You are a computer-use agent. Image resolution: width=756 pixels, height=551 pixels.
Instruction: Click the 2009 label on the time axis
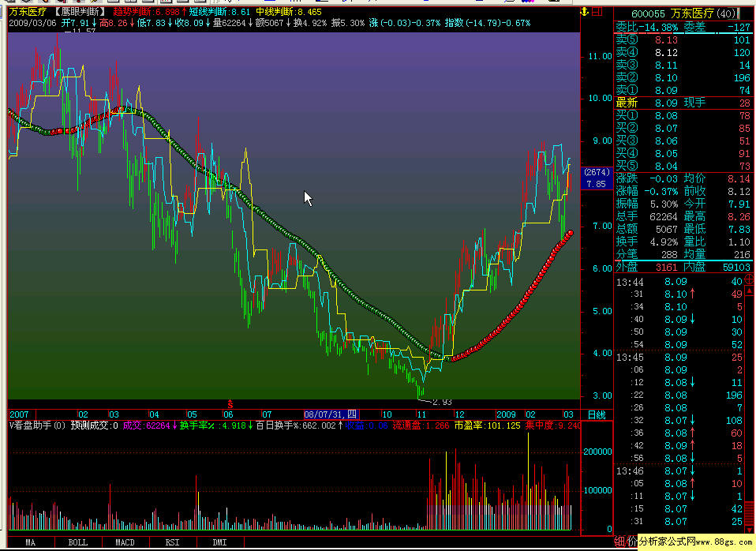(507, 414)
